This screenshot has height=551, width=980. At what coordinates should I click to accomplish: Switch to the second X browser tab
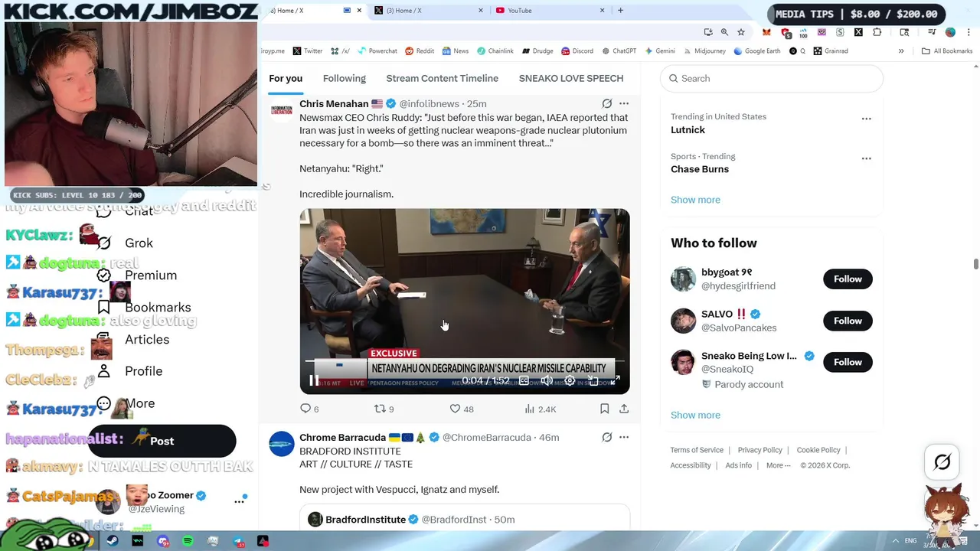pyautogui.click(x=429, y=11)
